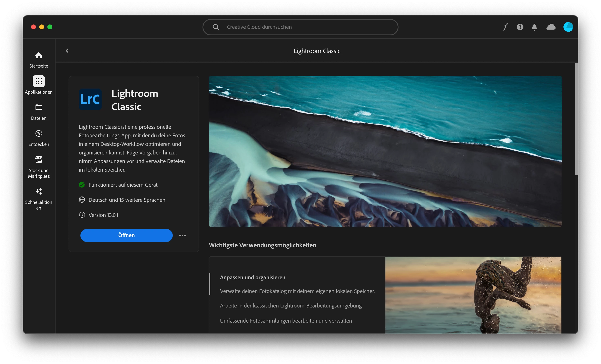Viewport: 601px width, 364px height.
Task: Open Dateien folder section
Action: tap(39, 107)
